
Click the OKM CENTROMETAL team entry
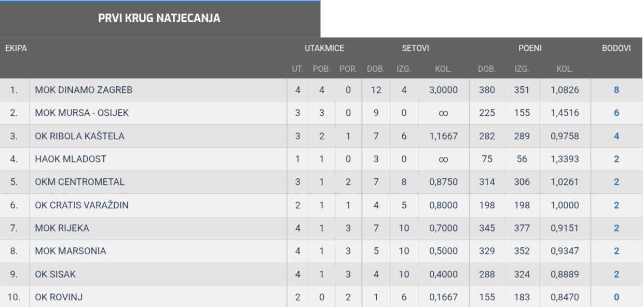pyautogui.click(x=79, y=182)
